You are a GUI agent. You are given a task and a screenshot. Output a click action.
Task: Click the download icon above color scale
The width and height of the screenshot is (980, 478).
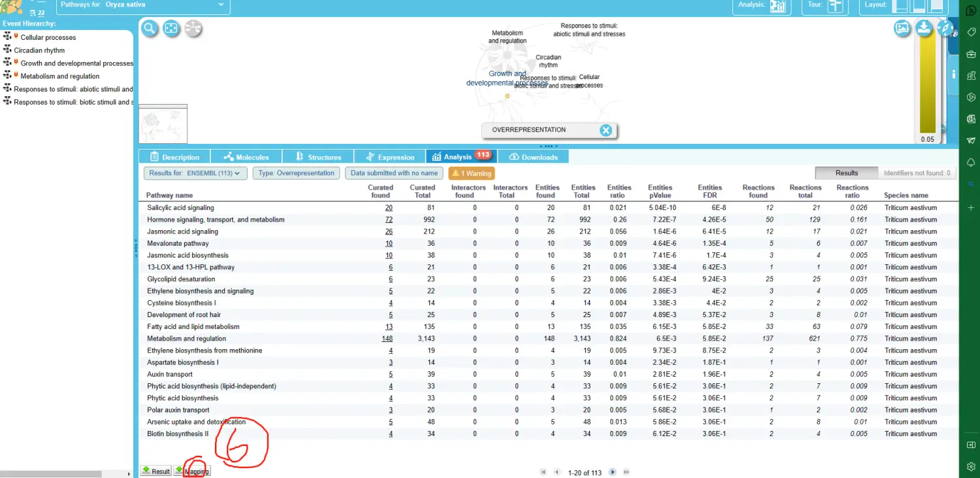pos(924,27)
